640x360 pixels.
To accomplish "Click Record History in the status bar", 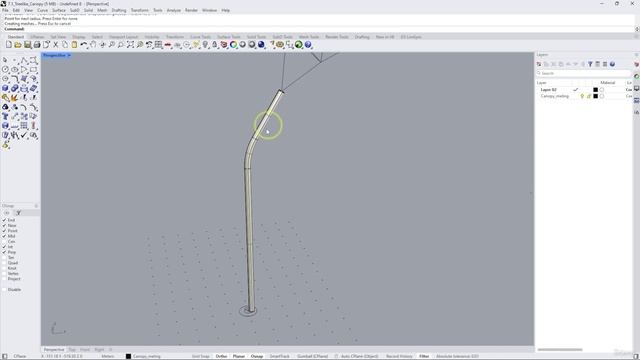I will click(399, 356).
